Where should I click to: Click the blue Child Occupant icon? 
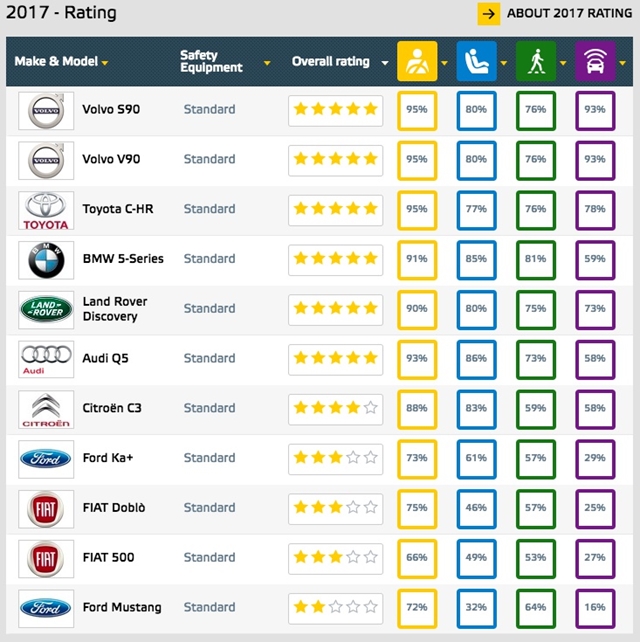coord(476,61)
